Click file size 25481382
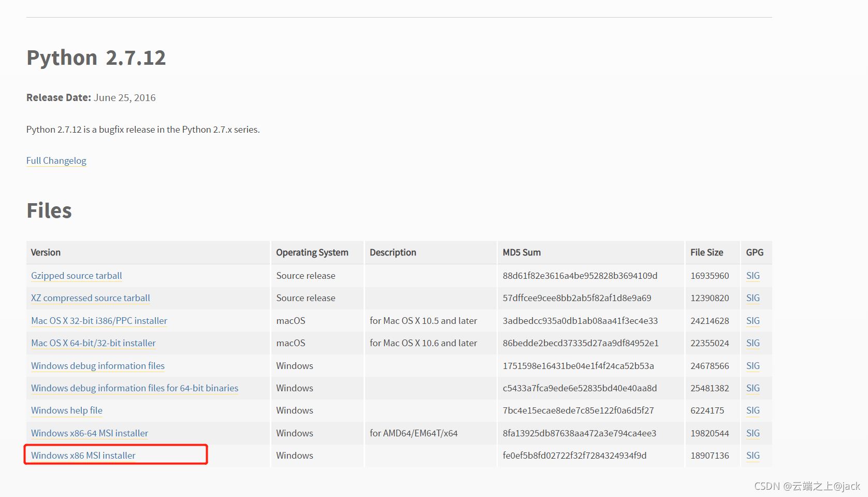 [710, 388]
